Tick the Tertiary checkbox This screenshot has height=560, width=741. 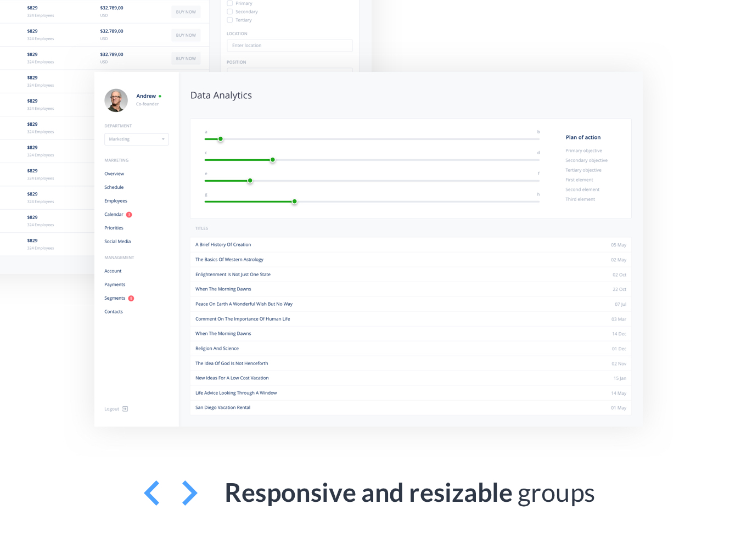230,20
